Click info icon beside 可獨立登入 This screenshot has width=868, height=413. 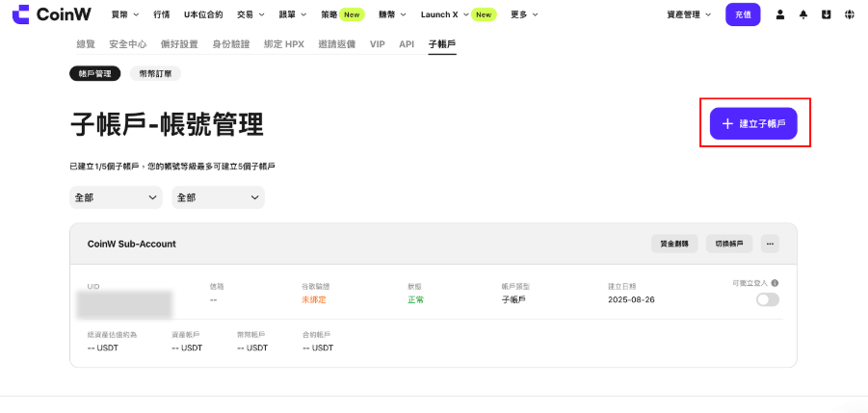click(x=775, y=283)
